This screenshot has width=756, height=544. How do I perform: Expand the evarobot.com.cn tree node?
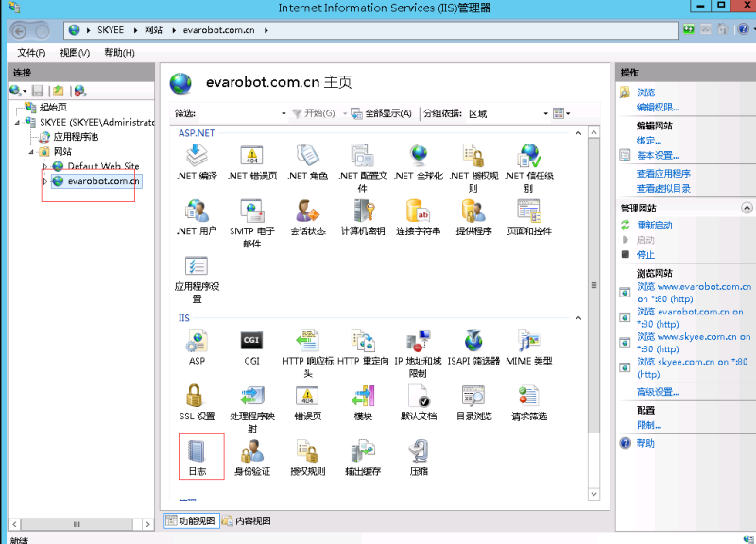pyautogui.click(x=45, y=181)
